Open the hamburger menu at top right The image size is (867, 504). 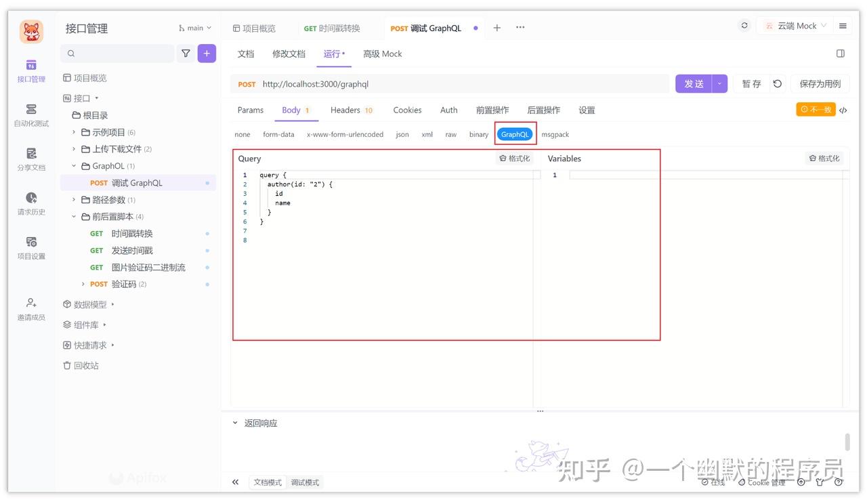(842, 25)
